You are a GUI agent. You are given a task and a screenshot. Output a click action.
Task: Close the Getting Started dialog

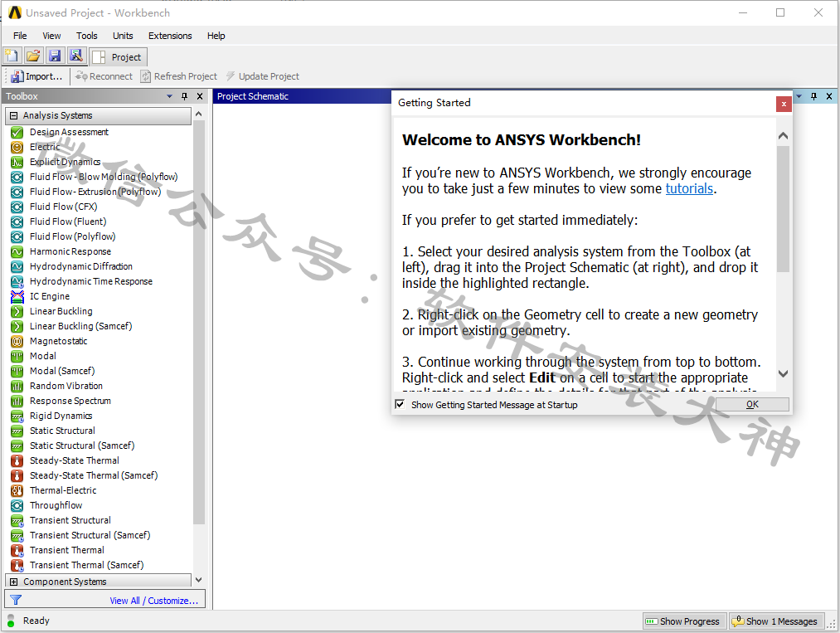click(784, 104)
